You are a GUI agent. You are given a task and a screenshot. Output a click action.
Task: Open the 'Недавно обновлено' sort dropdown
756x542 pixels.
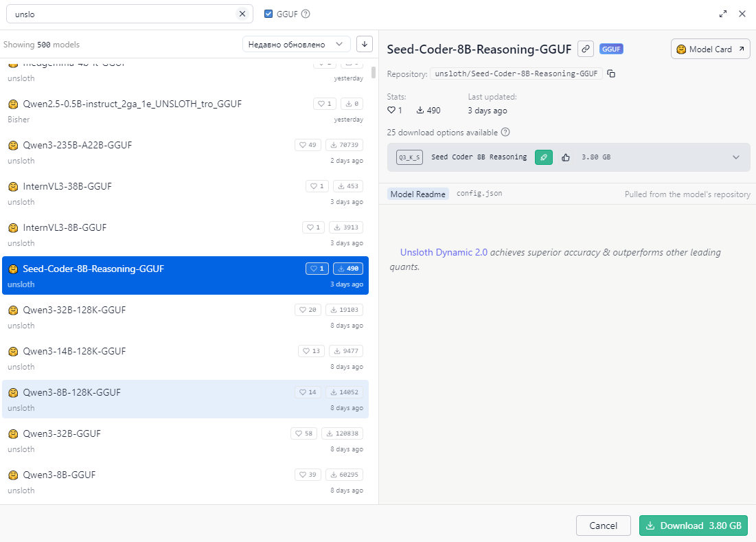[x=296, y=45]
